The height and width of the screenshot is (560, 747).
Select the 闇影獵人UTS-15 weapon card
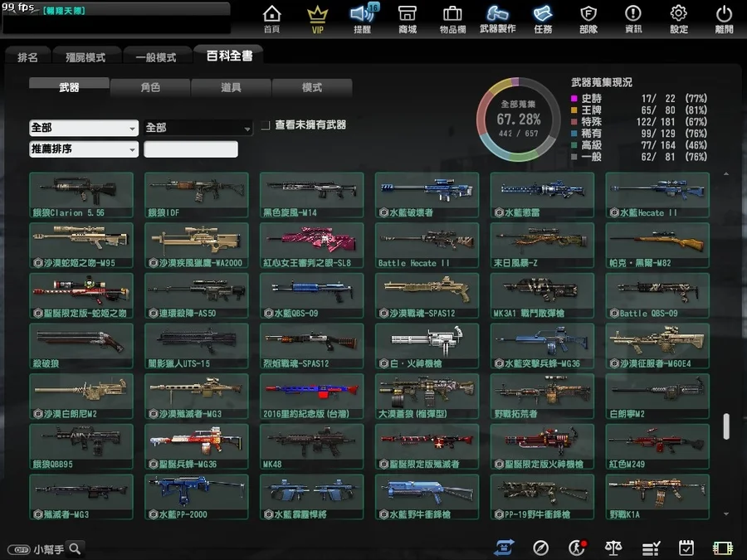pos(196,346)
